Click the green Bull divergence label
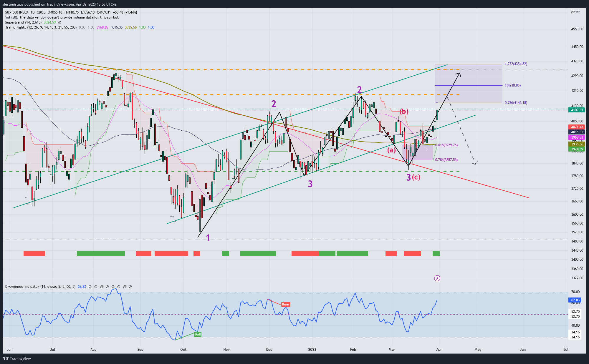 (x=198, y=334)
